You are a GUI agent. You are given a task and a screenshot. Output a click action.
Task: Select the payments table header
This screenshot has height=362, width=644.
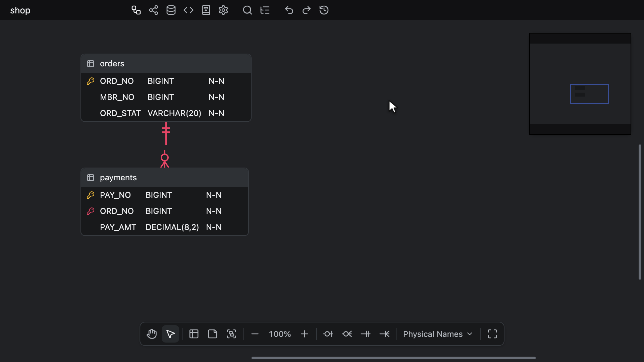click(165, 178)
